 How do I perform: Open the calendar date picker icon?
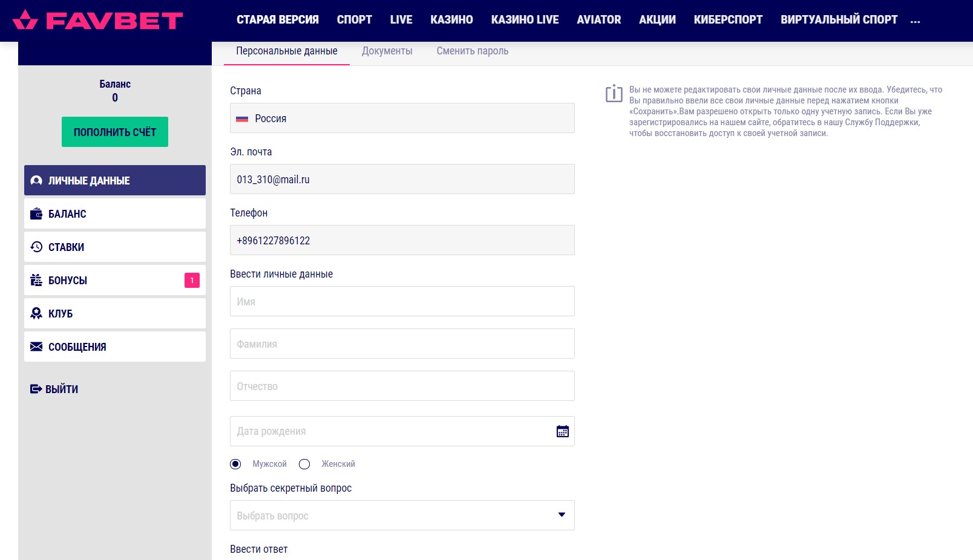562,431
